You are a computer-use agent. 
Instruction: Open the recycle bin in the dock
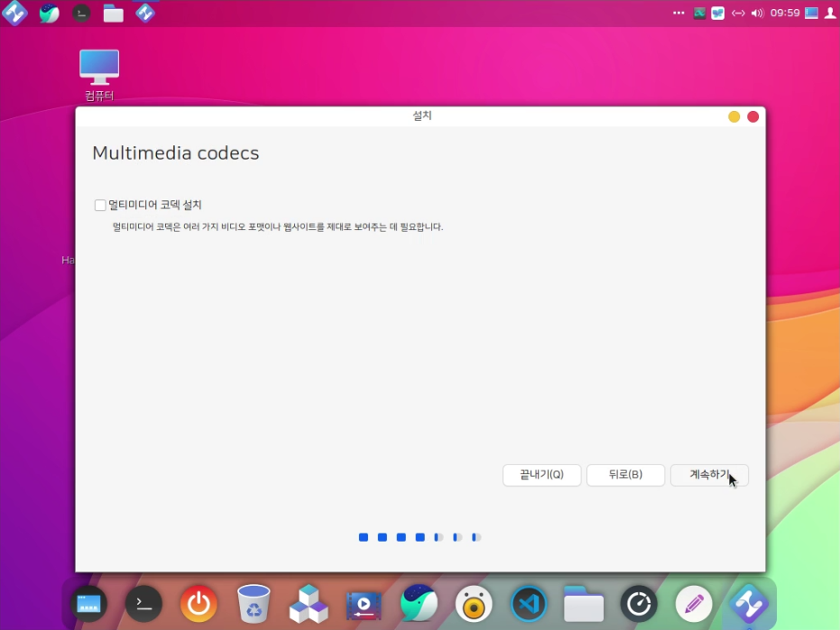[x=254, y=603]
